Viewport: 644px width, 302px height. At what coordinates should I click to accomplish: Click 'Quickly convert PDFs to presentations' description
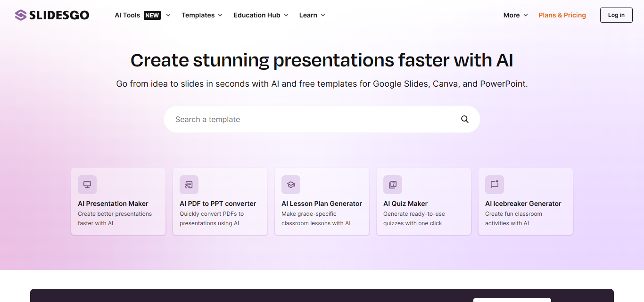point(212,219)
